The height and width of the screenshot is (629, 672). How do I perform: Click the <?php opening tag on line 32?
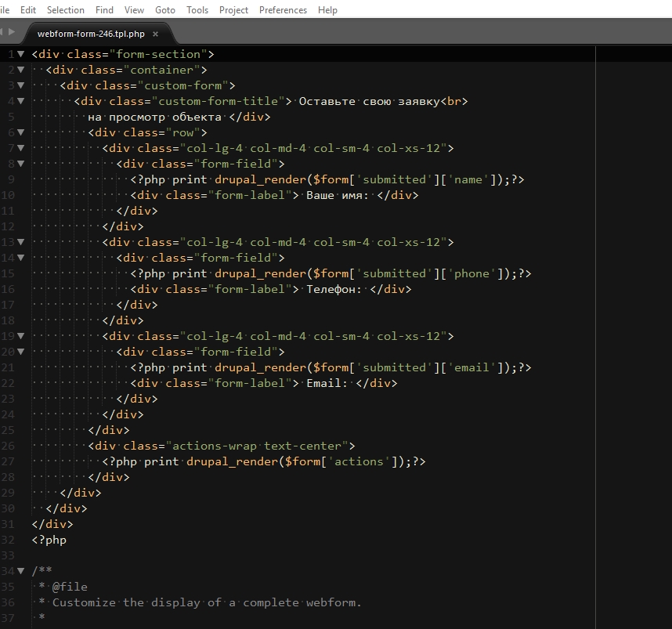tap(49, 540)
